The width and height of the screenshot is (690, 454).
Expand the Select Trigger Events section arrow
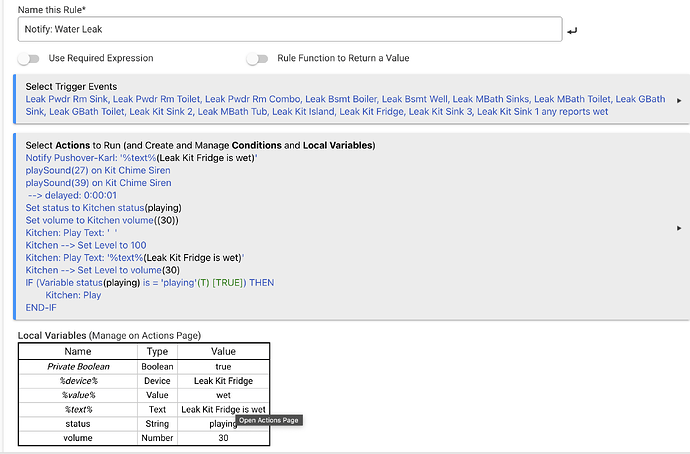pos(679,101)
